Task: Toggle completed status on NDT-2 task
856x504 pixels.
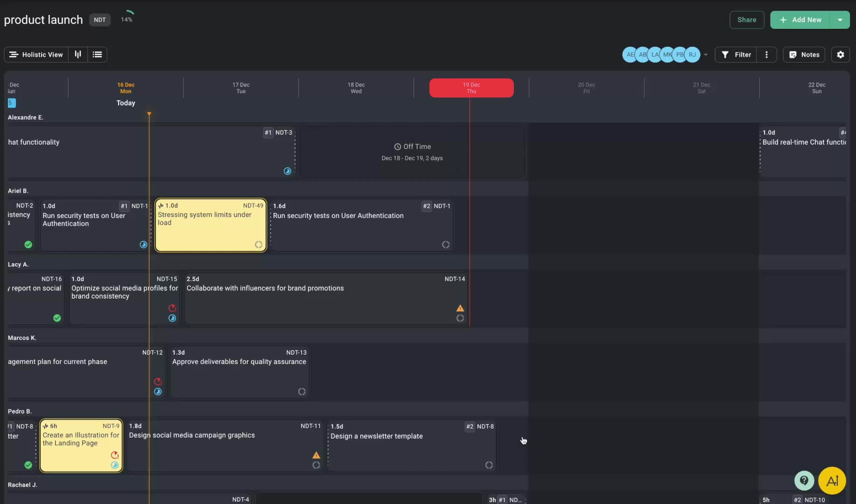Action: (28, 245)
